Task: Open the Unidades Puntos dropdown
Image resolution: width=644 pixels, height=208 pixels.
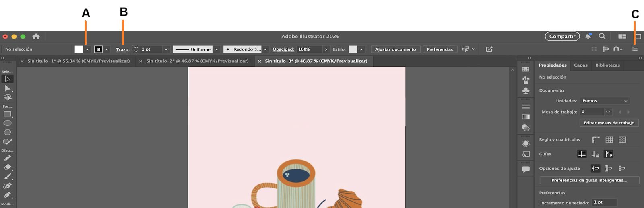Action: [x=605, y=101]
